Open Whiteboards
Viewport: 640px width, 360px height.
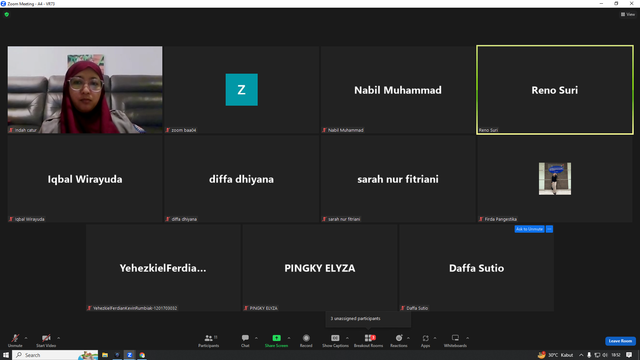(455, 340)
